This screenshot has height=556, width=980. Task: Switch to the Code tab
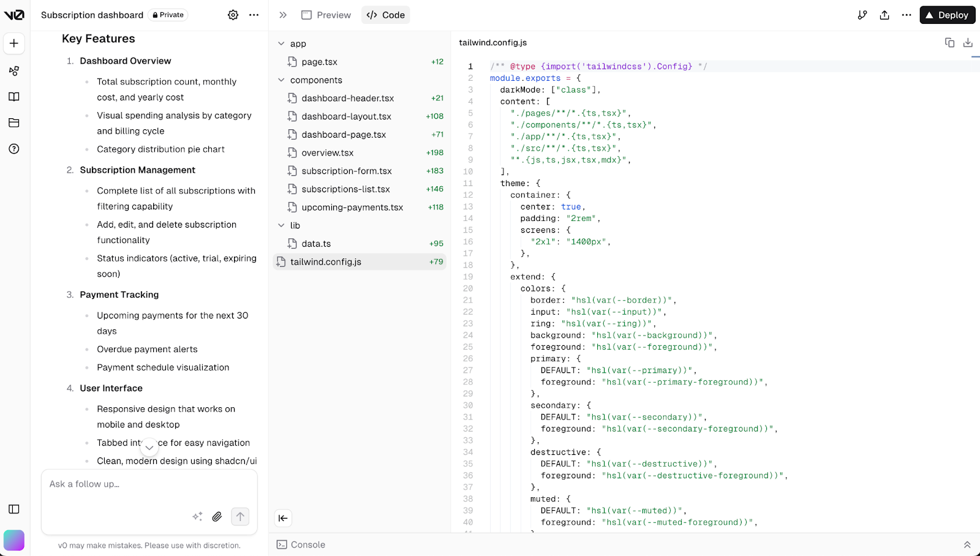point(386,15)
